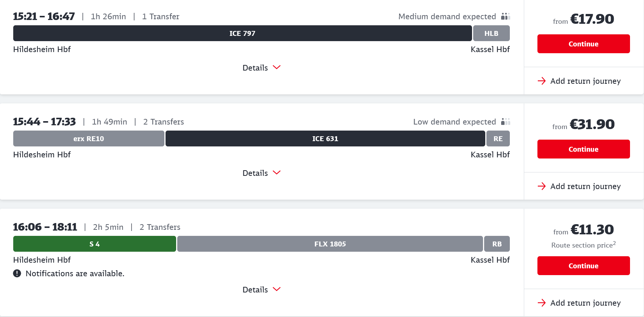Continue with the €31.90 fare
The image size is (644, 317).
click(583, 149)
